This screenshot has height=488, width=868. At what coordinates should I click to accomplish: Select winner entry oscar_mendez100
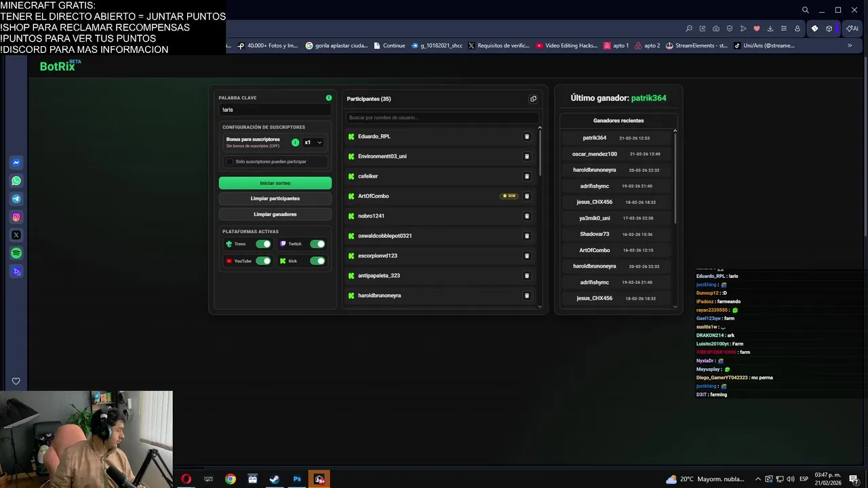616,154
